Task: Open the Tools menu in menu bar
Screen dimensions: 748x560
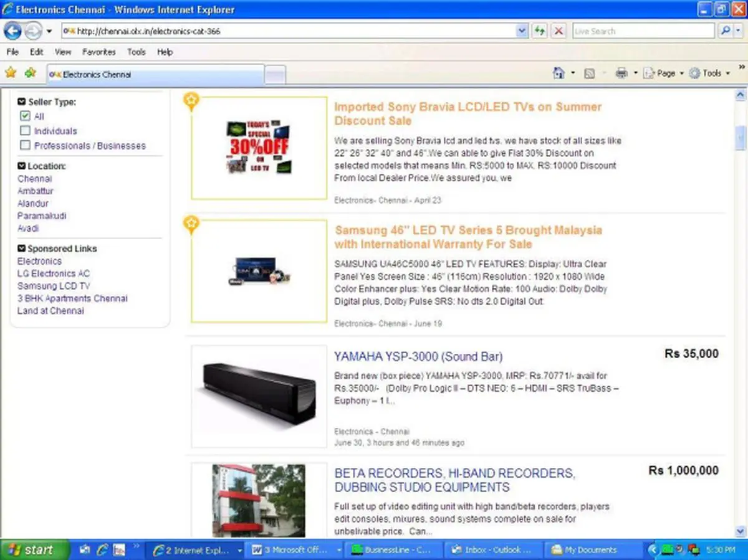Action: (x=137, y=52)
